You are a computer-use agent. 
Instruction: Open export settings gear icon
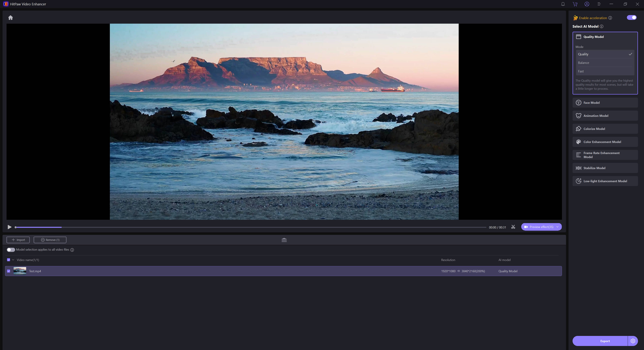point(633,341)
